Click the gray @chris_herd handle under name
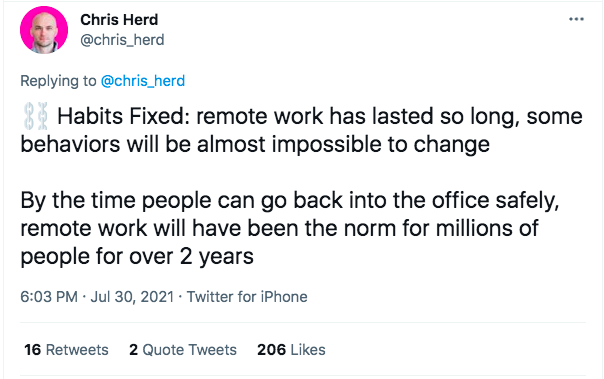Screen dimensions: 604x379 coord(122,40)
